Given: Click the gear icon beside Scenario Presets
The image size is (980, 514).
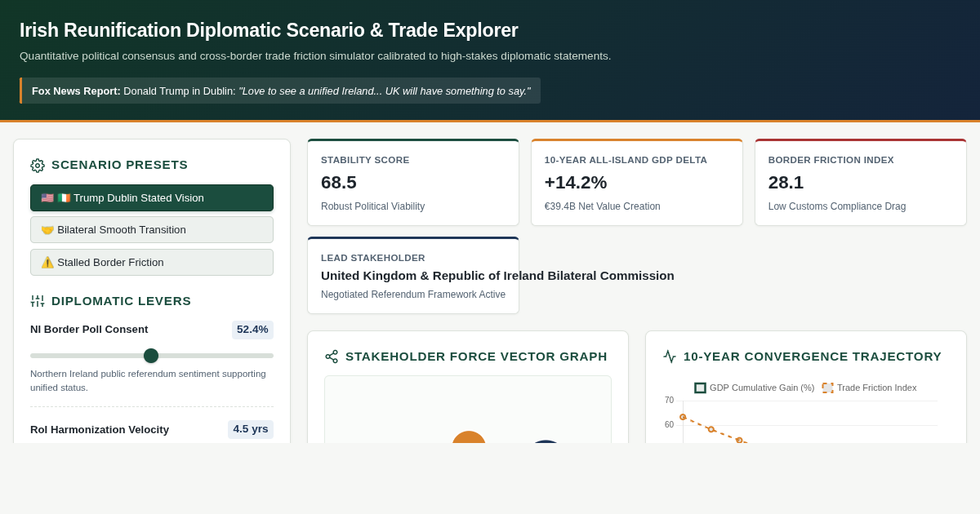Looking at the screenshot, I should pos(38,166).
